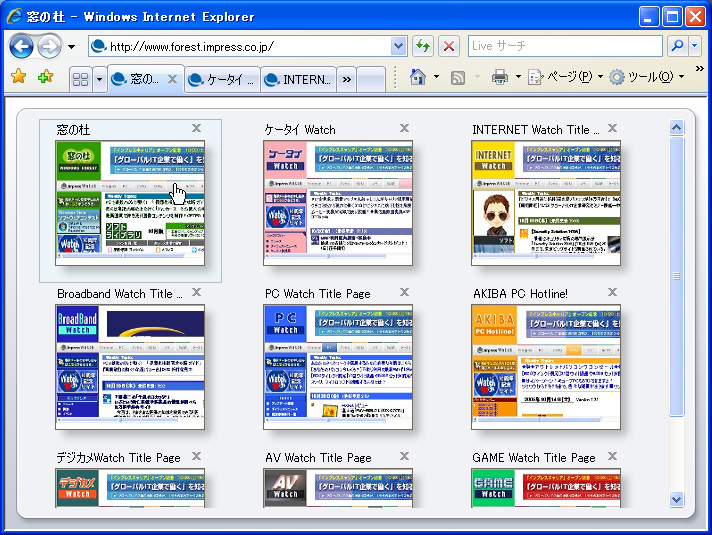
Task: Open the tab list dropdown arrow
Action: pos(99,79)
